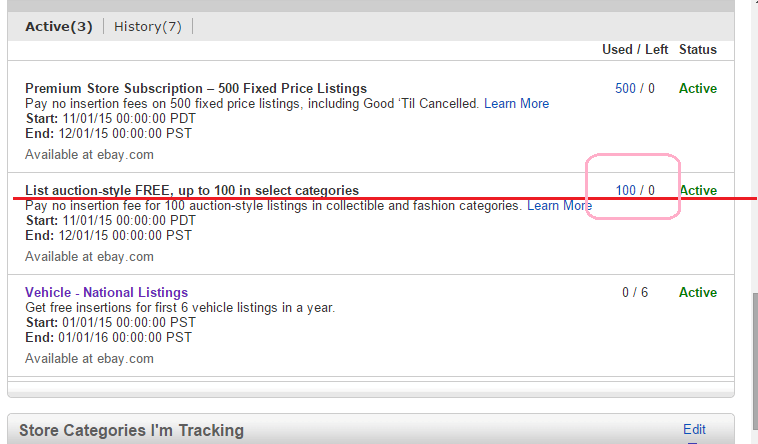
Task: Select the Premium Store Subscription offer title
Action: tap(195, 89)
